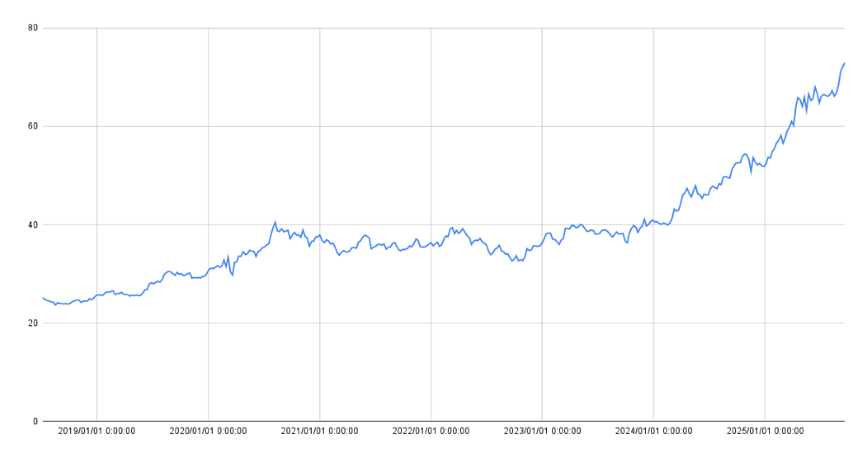Click where blue line crosses 2019 vertical gridline
Image resolution: width=868 pixels, height=459 pixels.
96,295
